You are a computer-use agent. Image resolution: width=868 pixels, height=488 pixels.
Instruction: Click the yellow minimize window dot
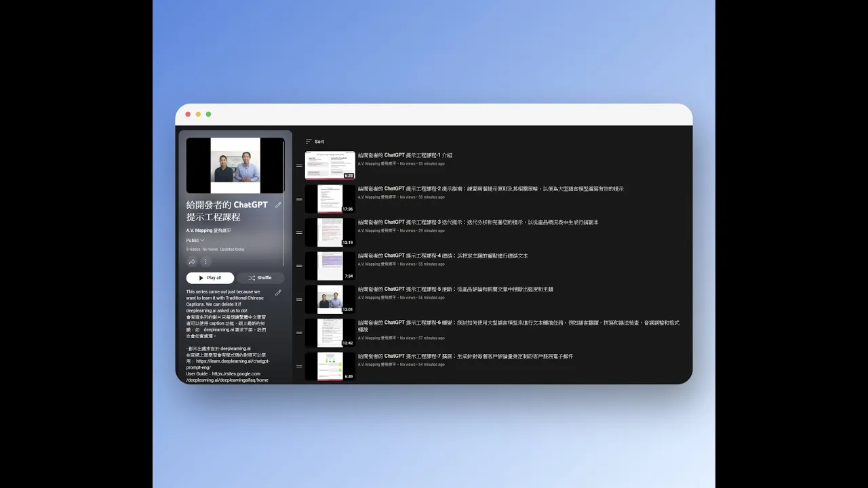[198, 115]
